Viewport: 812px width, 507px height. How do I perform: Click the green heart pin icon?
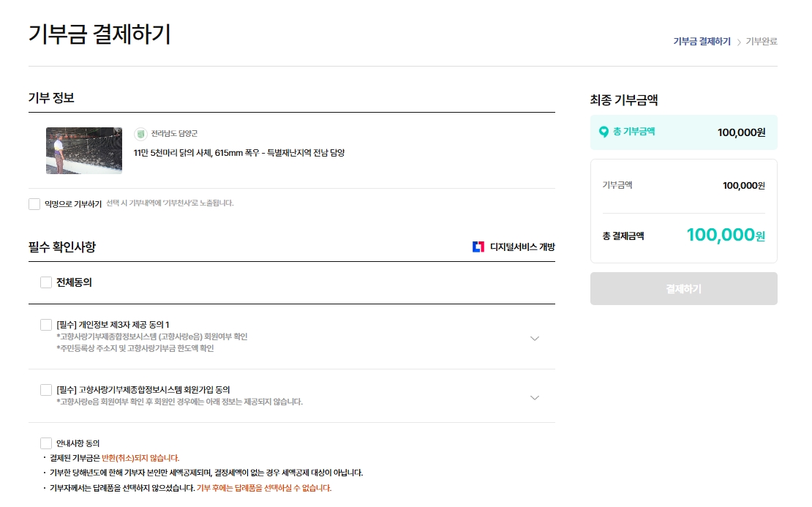[604, 132]
